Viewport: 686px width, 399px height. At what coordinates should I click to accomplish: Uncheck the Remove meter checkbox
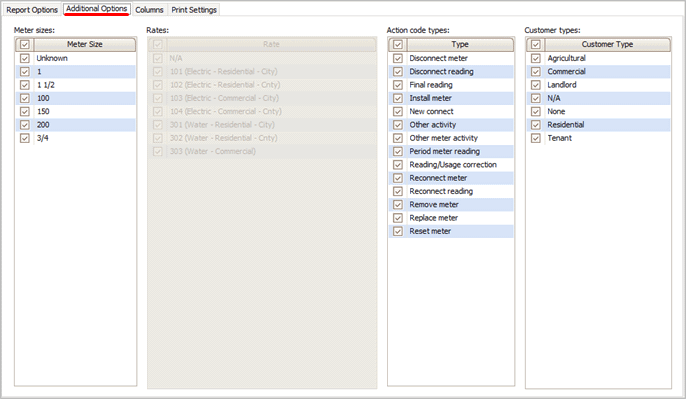tap(398, 205)
